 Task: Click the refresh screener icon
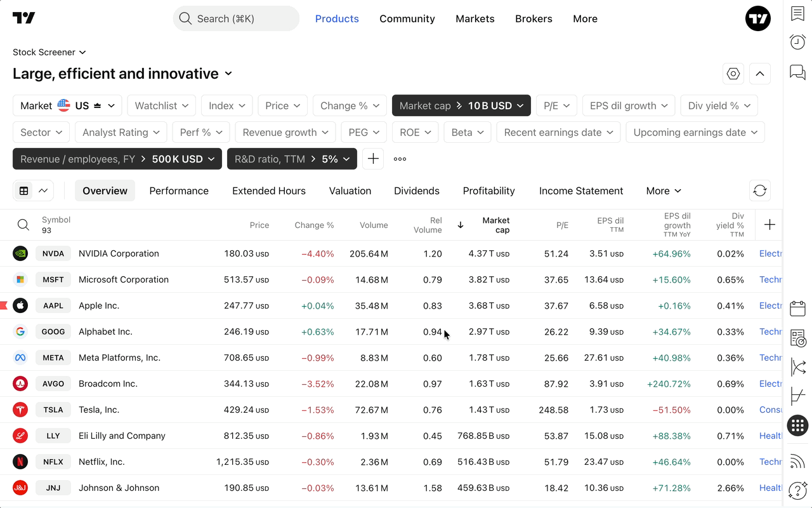pos(760,190)
